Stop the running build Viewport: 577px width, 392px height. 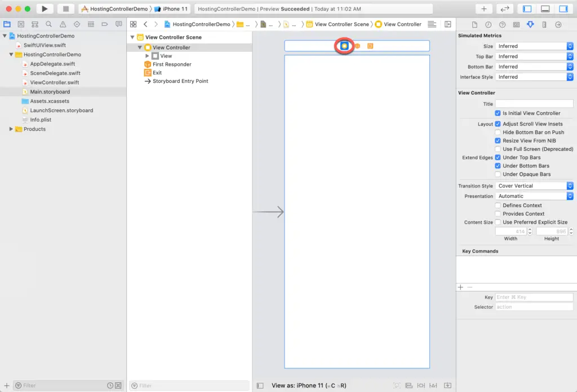pos(65,8)
